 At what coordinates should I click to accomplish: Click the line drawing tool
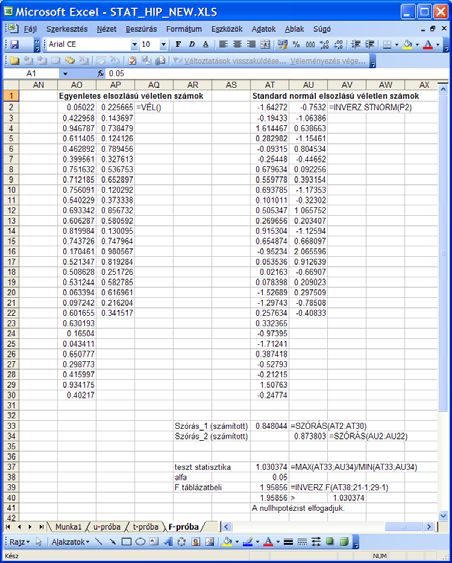tap(99, 541)
